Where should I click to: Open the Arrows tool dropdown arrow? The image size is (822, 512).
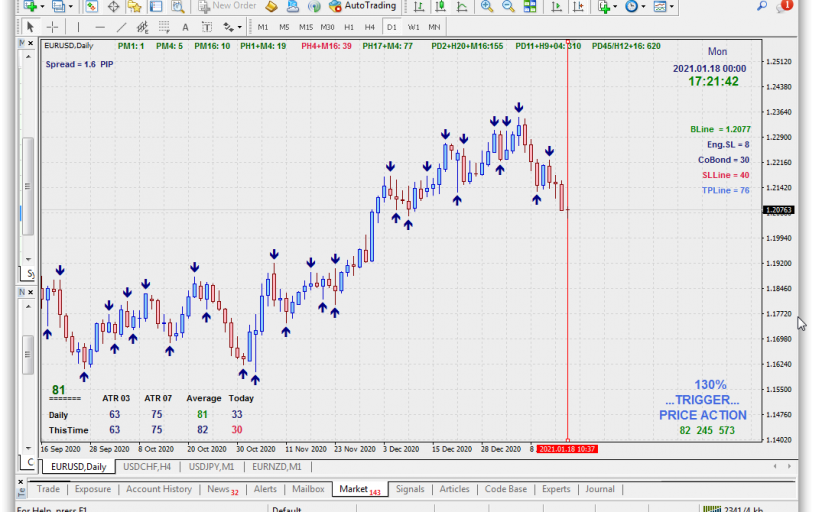coord(240,27)
